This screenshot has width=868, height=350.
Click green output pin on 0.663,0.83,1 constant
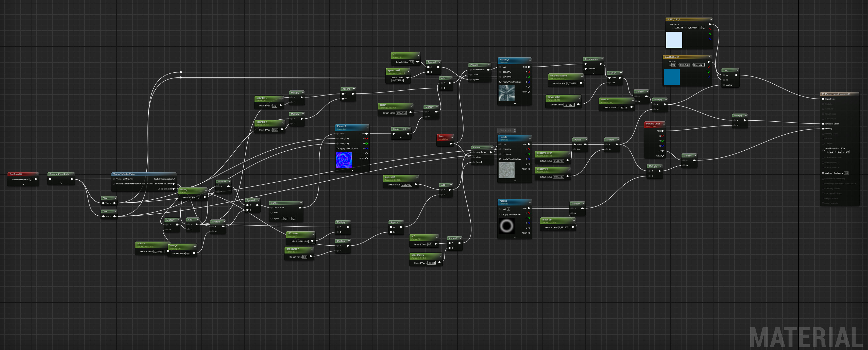(710, 34)
